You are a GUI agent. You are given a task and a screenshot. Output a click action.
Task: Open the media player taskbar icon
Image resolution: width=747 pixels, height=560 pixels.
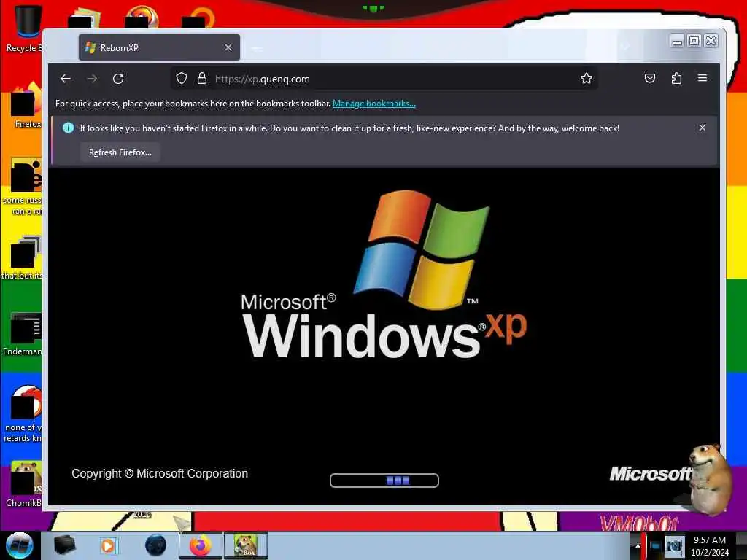[x=108, y=545]
